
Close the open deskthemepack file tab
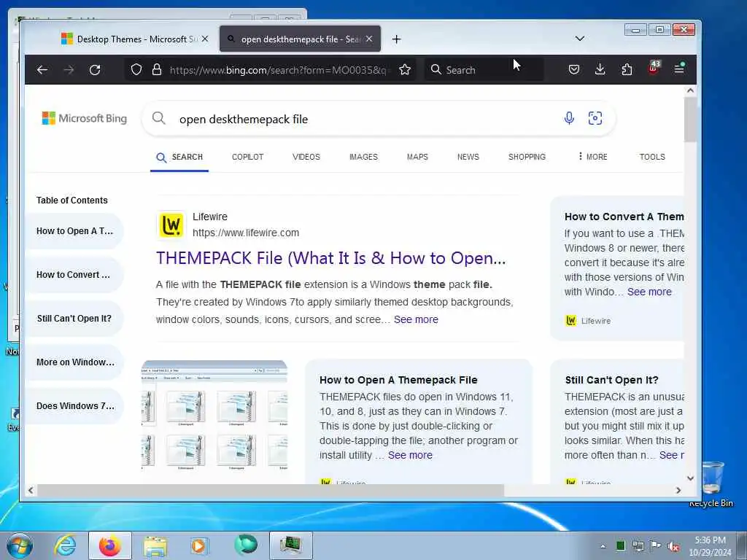pyautogui.click(x=369, y=39)
